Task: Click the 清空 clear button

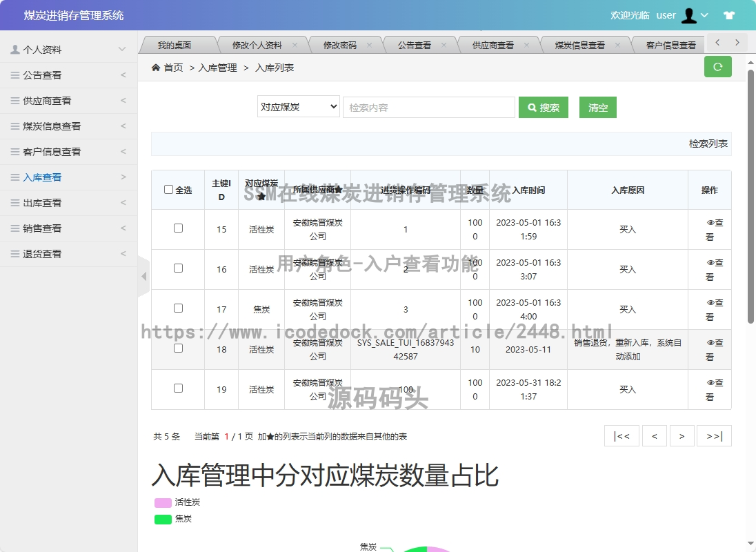Action: [598, 107]
